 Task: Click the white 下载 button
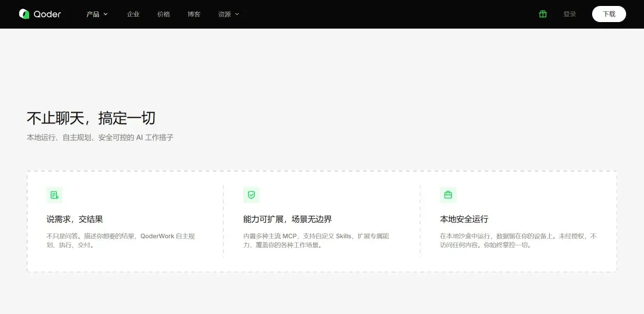point(609,14)
